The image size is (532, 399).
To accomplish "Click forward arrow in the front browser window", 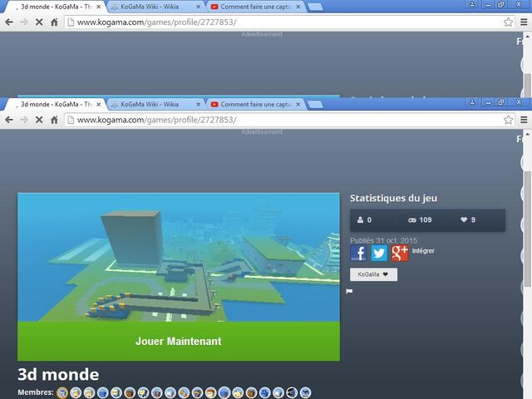I will pos(24,120).
